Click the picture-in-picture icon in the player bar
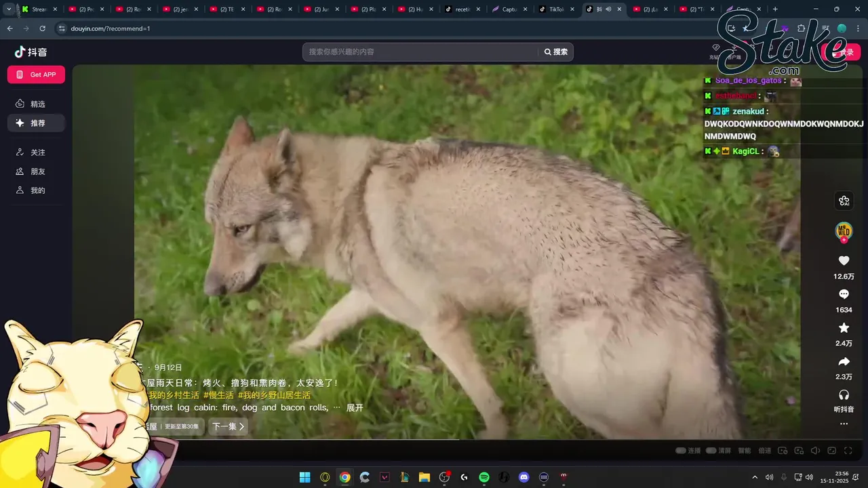The height and width of the screenshot is (488, 868). click(x=799, y=451)
